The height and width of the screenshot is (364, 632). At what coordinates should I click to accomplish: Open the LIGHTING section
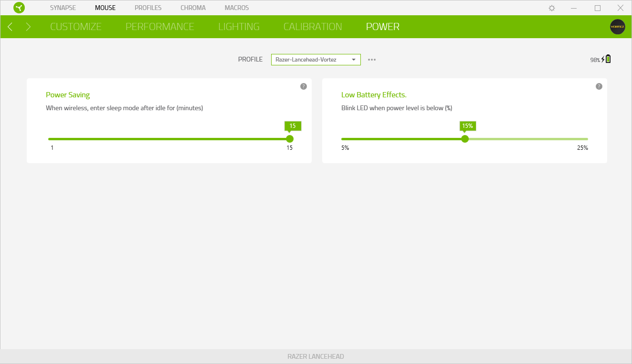point(239,27)
